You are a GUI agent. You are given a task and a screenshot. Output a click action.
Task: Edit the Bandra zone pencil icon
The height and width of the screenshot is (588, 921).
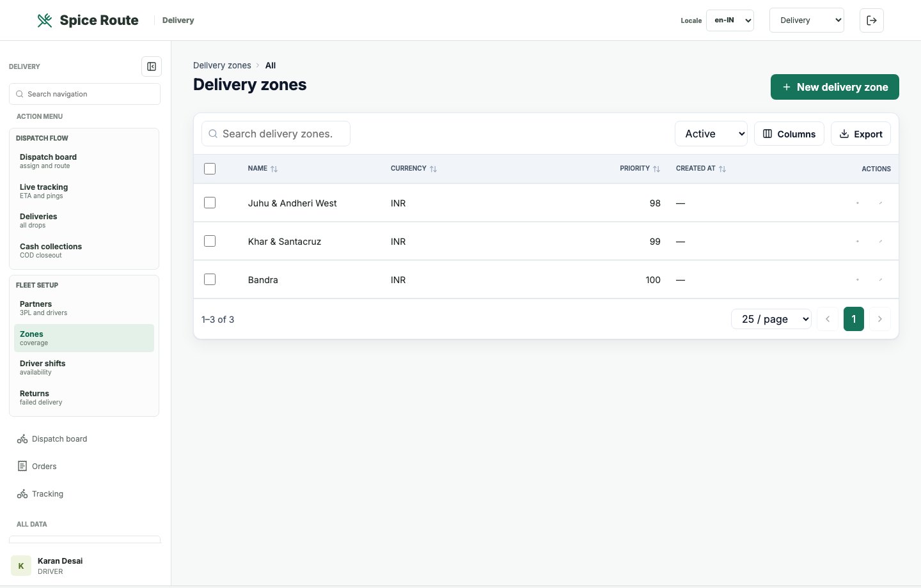tap(881, 280)
